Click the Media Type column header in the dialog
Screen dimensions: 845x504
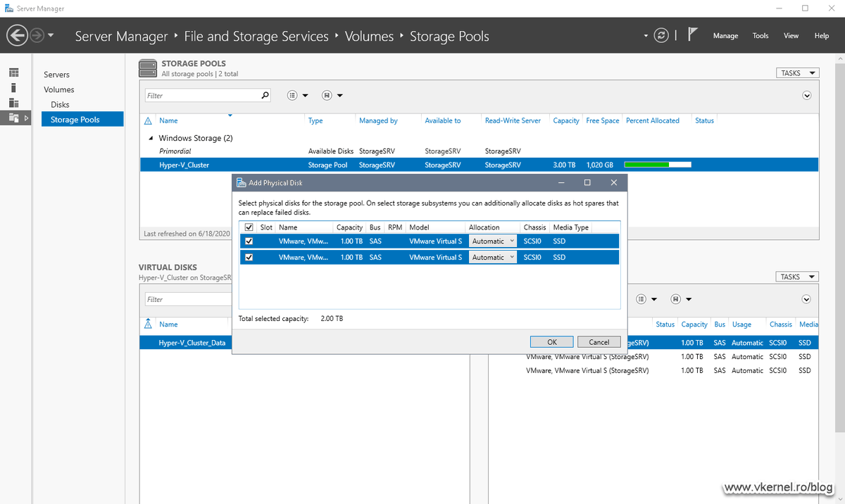(x=571, y=227)
